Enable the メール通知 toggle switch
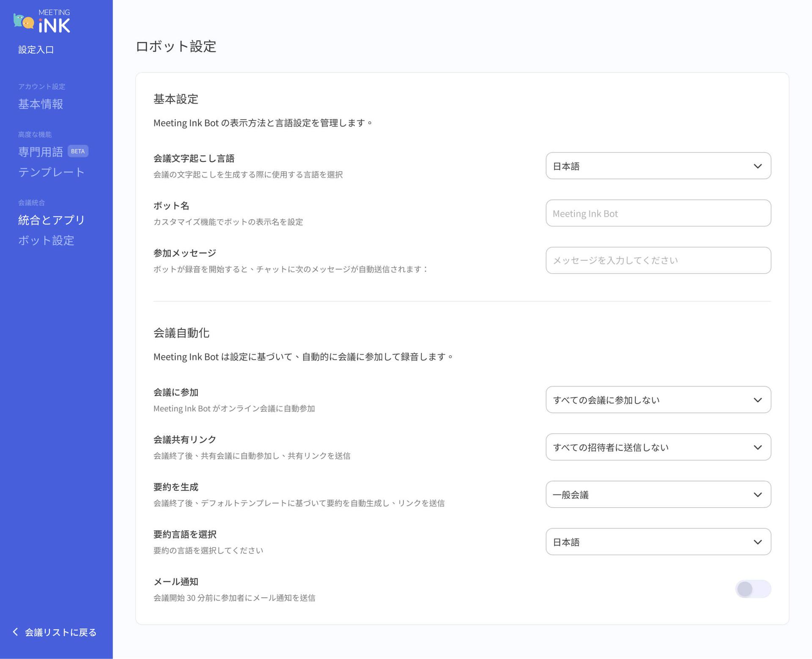This screenshot has height=659, width=812. point(753,589)
